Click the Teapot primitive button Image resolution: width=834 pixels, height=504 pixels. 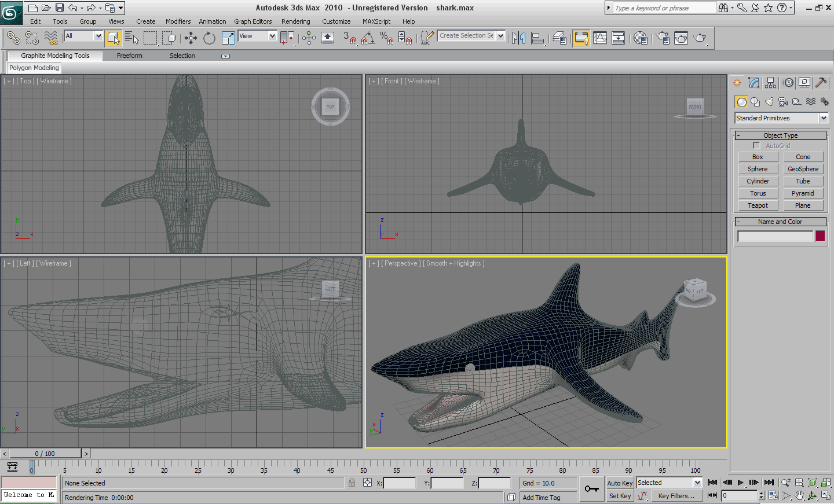point(758,205)
